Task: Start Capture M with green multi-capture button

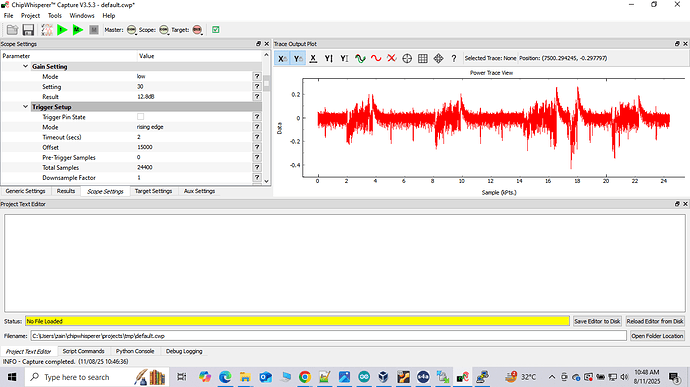Action: (x=78, y=30)
